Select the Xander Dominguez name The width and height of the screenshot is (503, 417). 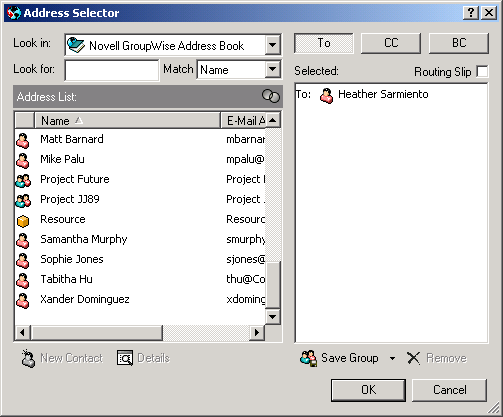[85, 299]
